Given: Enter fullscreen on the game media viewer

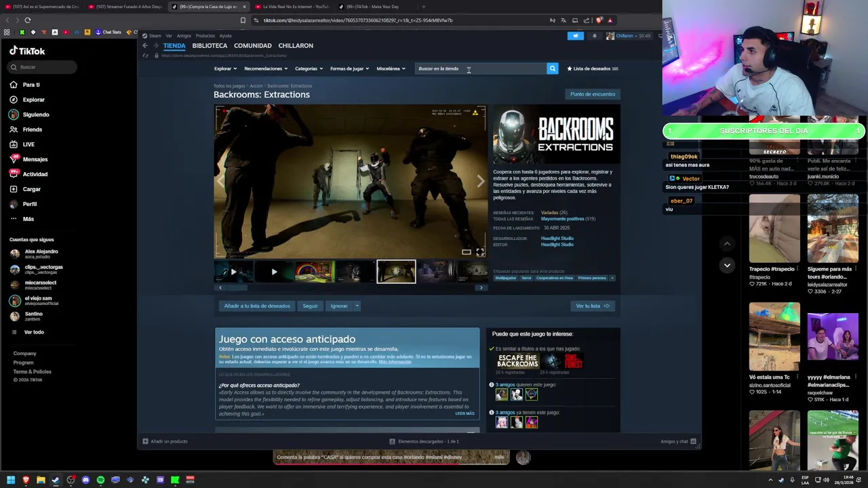Looking at the screenshot, I should coord(480,252).
